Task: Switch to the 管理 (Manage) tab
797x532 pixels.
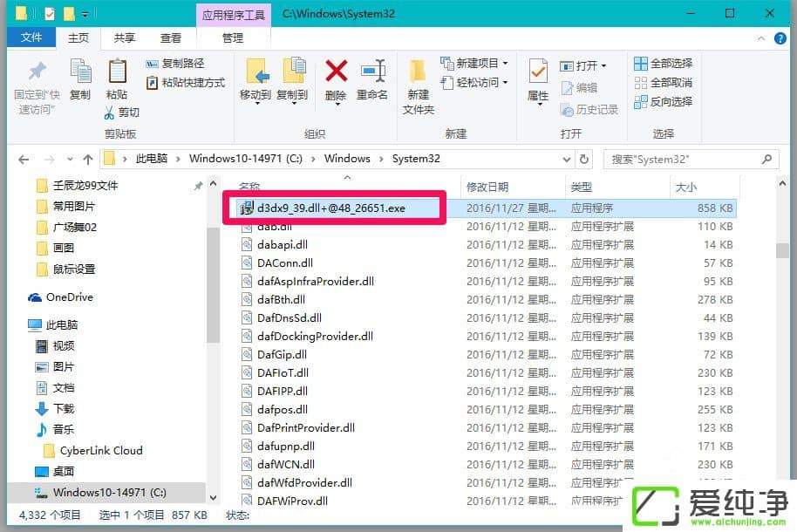Action: coord(233,38)
